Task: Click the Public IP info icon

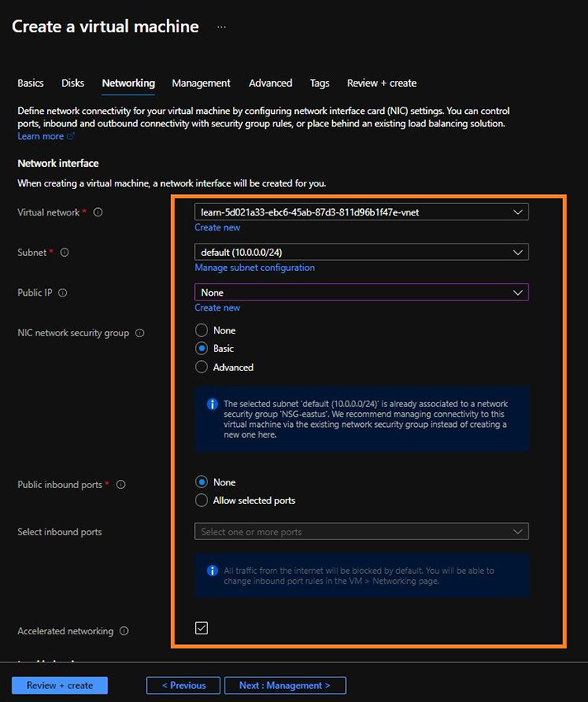Action: pos(62,292)
